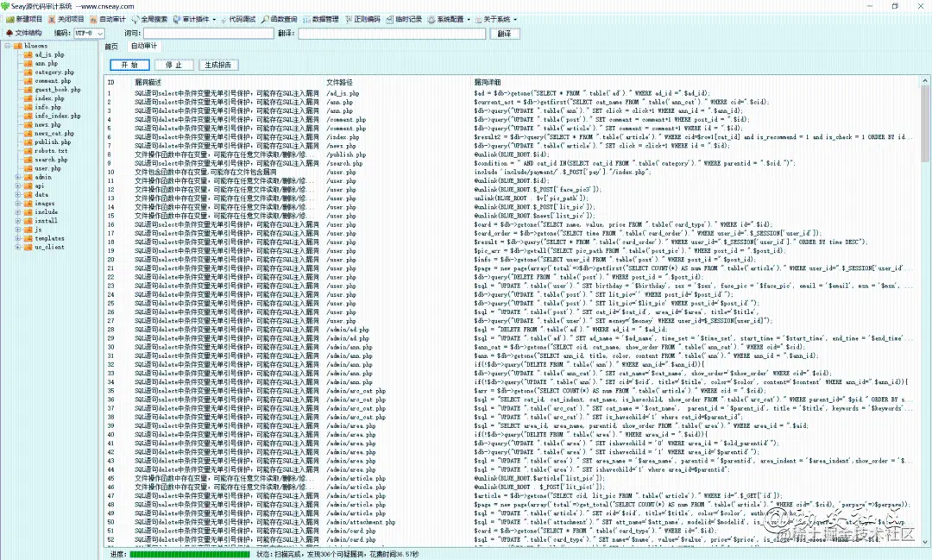This screenshot has height=560, width=932.
Task: Select guest_book.php file icon in tree
Action: pos(28,90)
